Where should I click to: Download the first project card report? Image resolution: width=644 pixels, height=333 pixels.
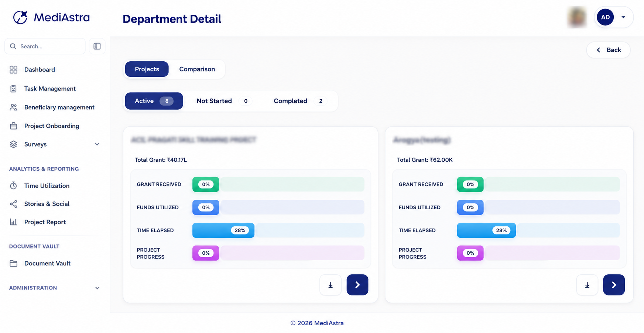(330, 285)
